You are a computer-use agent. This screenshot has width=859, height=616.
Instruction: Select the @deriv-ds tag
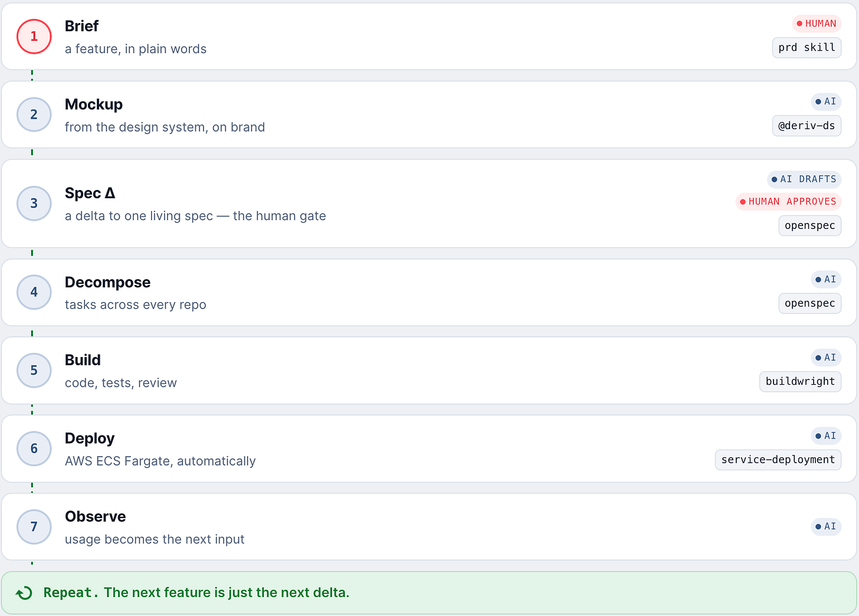pyautogui.click(x=806, y=126)
